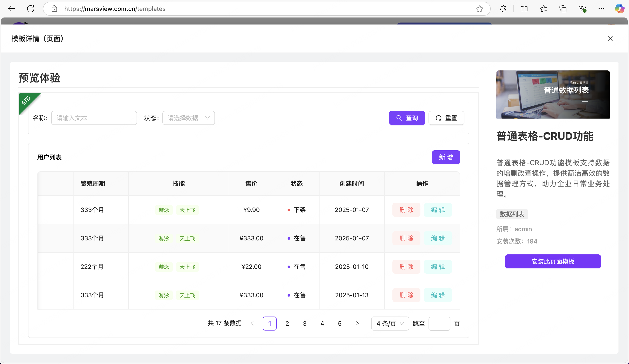Go back with the browser back arrow
629x364 pixels.
[11, 9]
